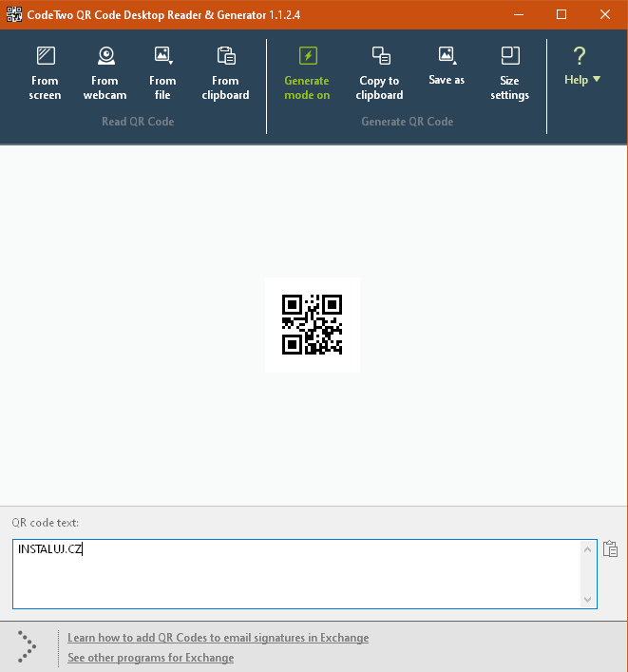628x672 pixels.
Task: Close the CodeTwo QR Code window
Action: click(x=605, y=14)
